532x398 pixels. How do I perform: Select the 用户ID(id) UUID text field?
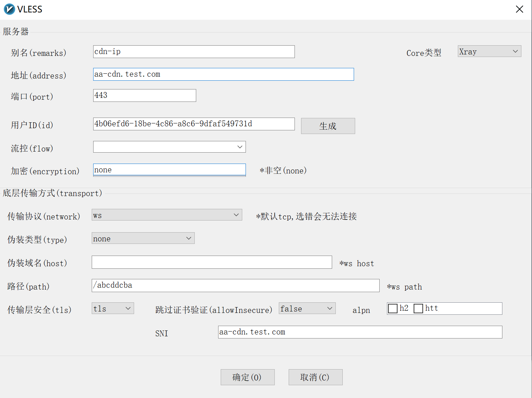coord(194,124)
